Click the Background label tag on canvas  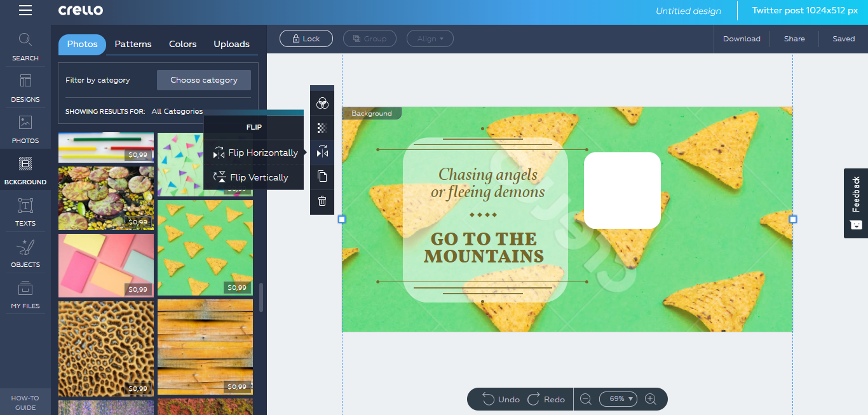[x=372, y=113]
